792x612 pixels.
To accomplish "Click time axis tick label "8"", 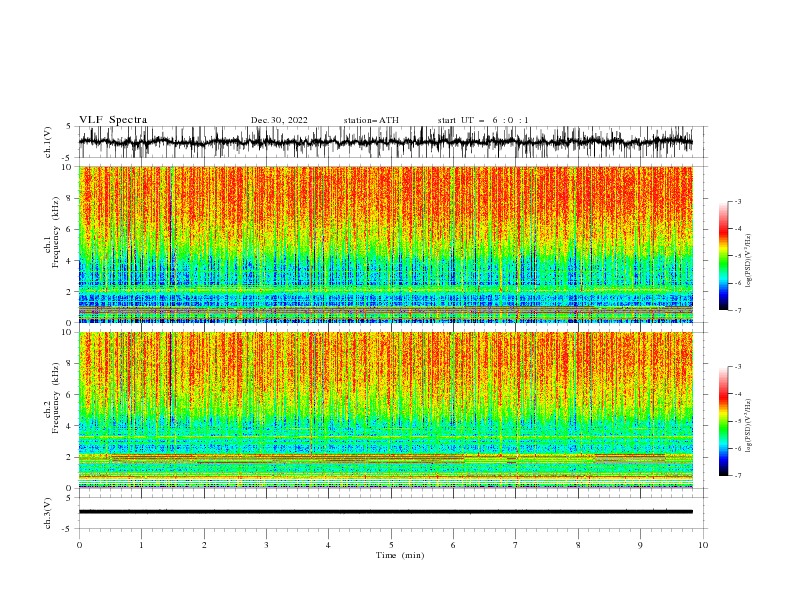I will click(578, 545).
